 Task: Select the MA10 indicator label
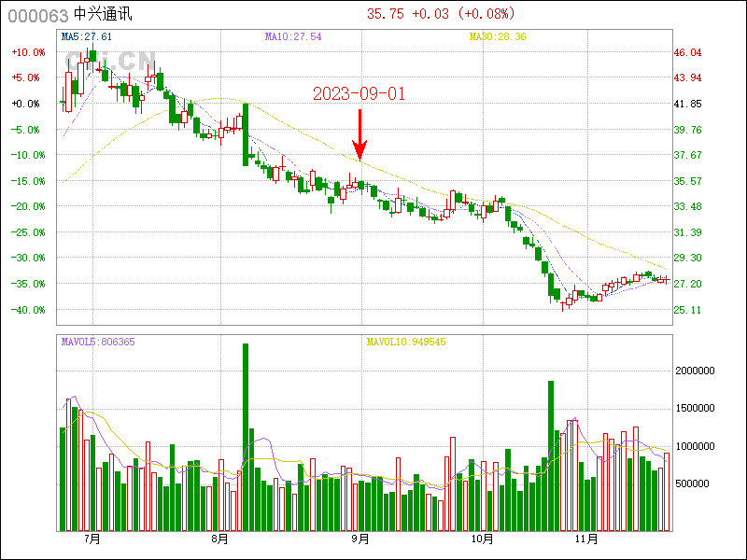pyautogui.click(x=293, y=36)
